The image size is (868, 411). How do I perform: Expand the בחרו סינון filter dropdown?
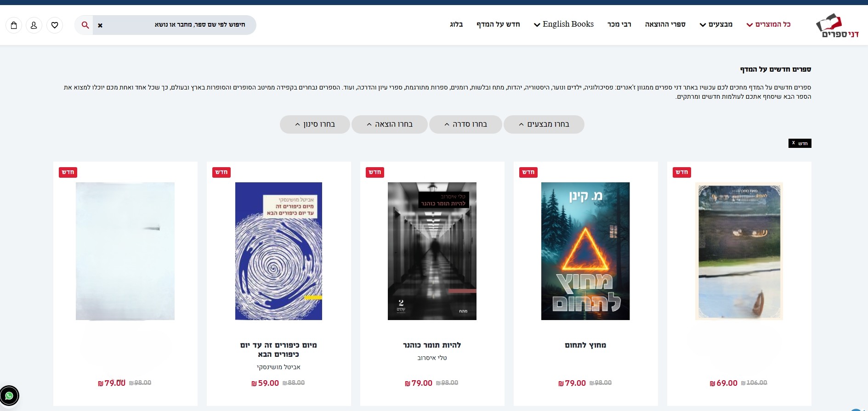315,124
